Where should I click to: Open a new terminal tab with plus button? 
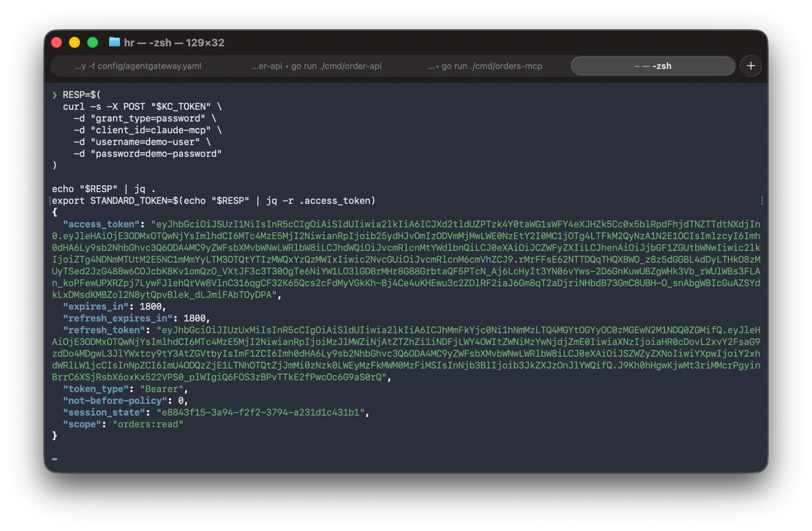point(750,66)
